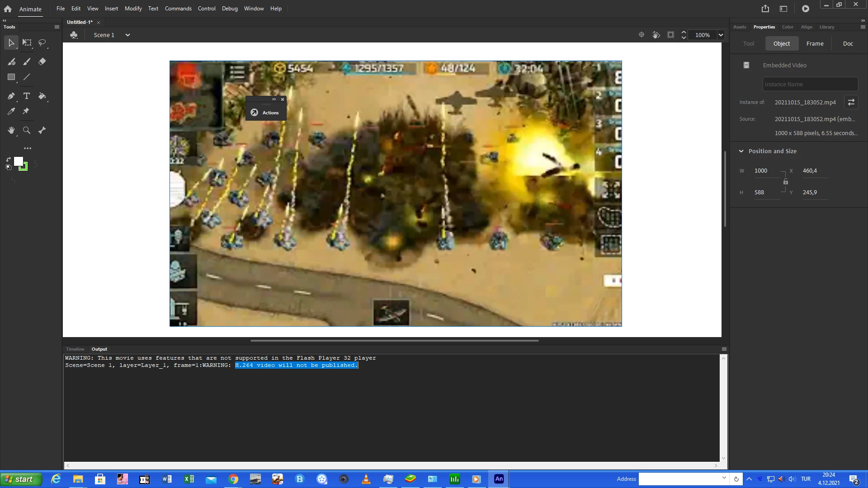Toggle clip content outside the stage
The image size is (868, 488).
point(670,35)
